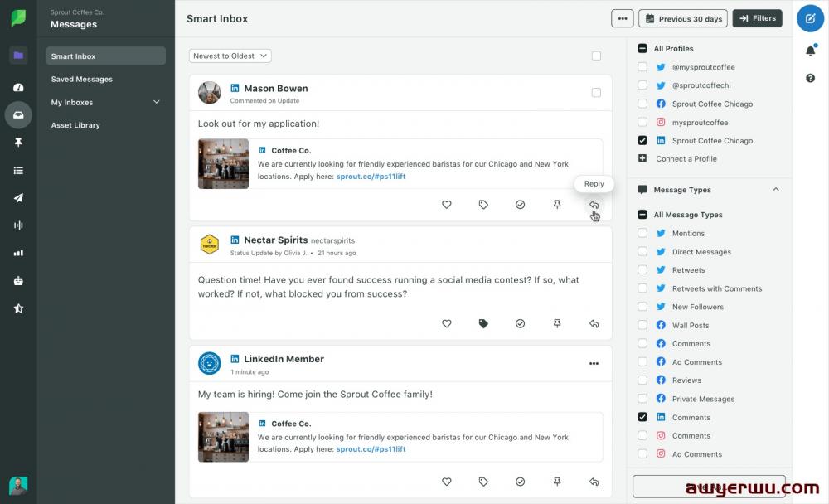Open the Previous 30 days date picker
Image resolution: width=829 pixels, height=504 pixels.
[x=683, y=18]
